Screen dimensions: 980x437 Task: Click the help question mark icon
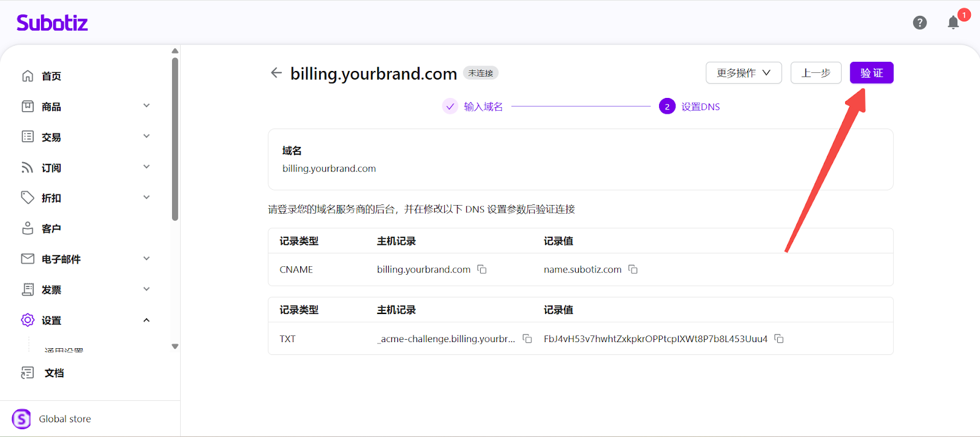[x=919, y=23]
